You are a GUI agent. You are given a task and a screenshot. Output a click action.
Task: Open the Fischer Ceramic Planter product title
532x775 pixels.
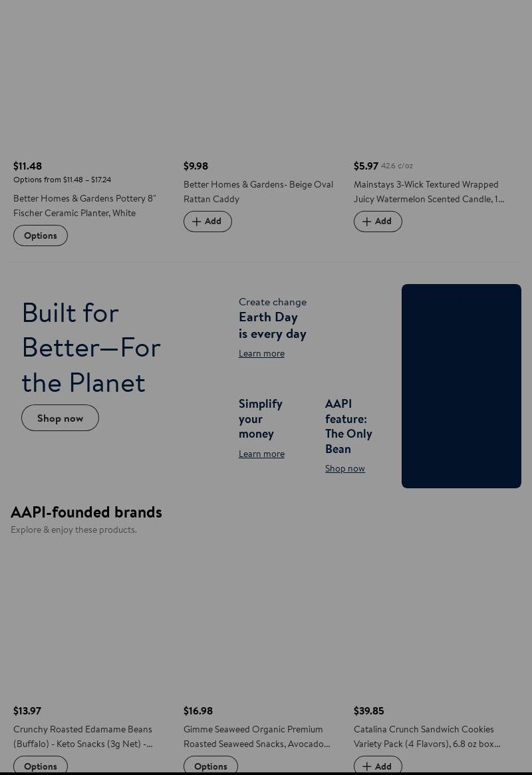[x=84, y=206]
